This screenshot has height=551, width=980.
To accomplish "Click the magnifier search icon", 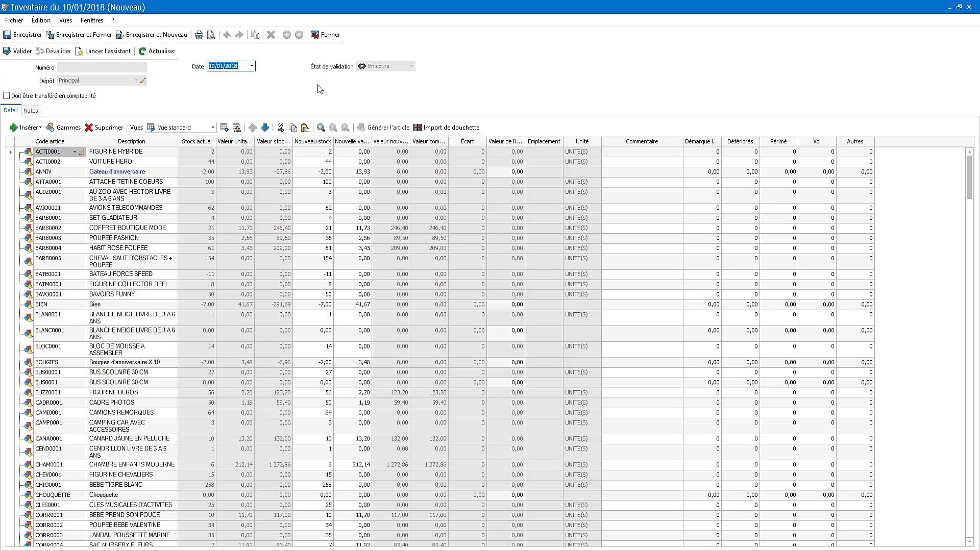I will pos(321,128).
